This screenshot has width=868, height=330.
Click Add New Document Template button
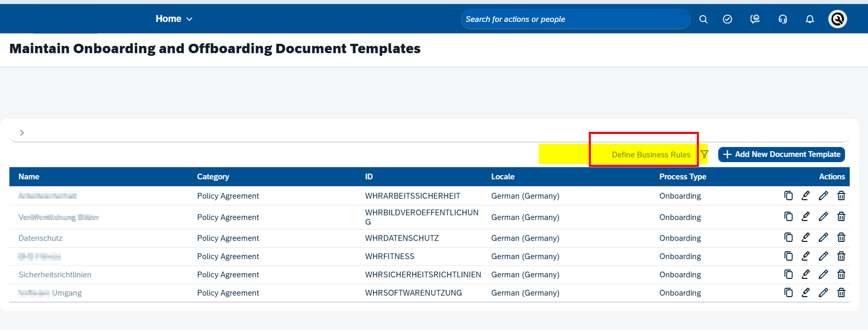(x=781, y=154)
